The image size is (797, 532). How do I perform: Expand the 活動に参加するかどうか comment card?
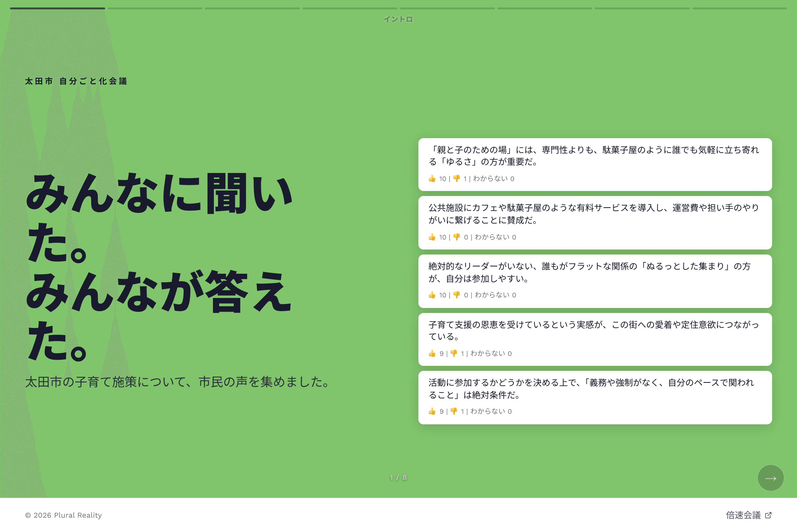coord(595,396)
